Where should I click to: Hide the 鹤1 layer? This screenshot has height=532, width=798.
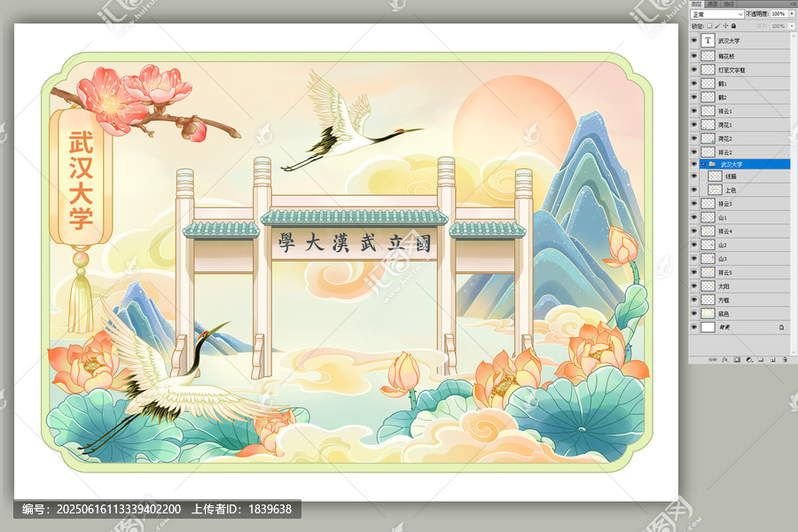(694, 83)
